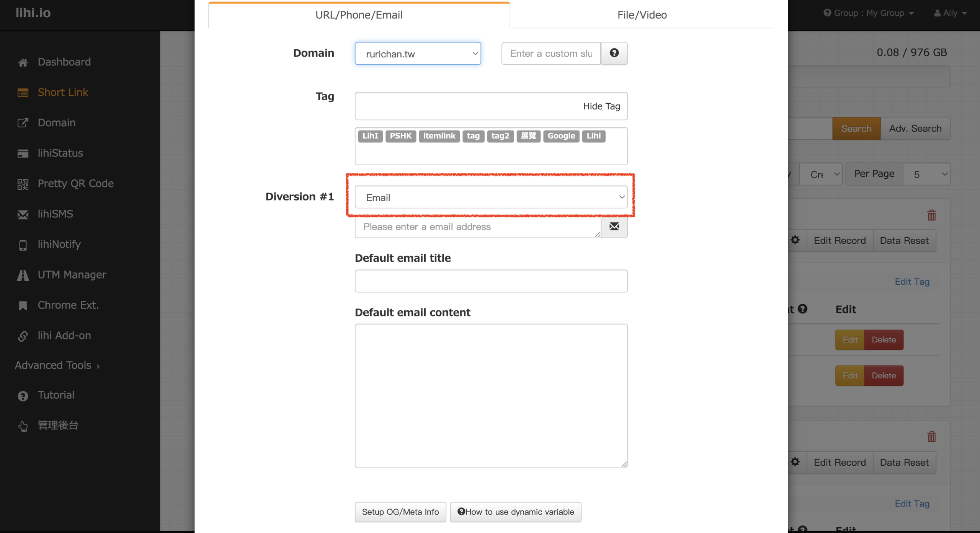Click the Dashboard home icon in sidebar
The width and height of the screenshot is (980, 533).
[x=23, y=62]
